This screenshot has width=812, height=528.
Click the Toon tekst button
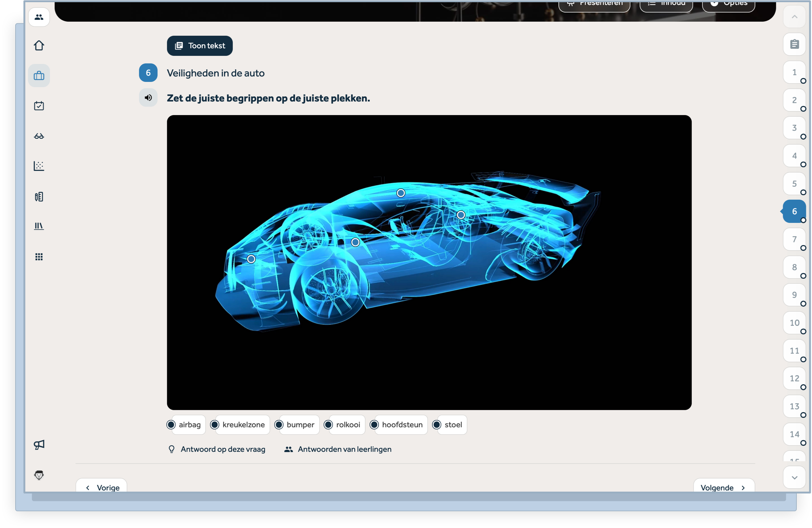tap(200, 46)
